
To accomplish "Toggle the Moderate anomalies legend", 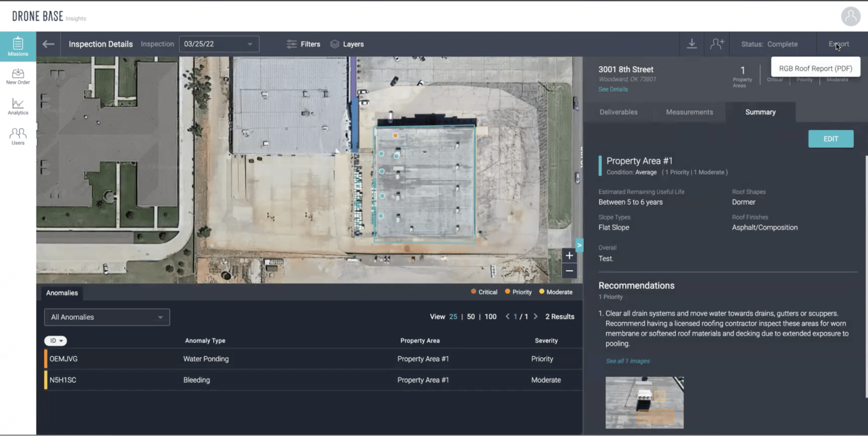I will 556,292.
